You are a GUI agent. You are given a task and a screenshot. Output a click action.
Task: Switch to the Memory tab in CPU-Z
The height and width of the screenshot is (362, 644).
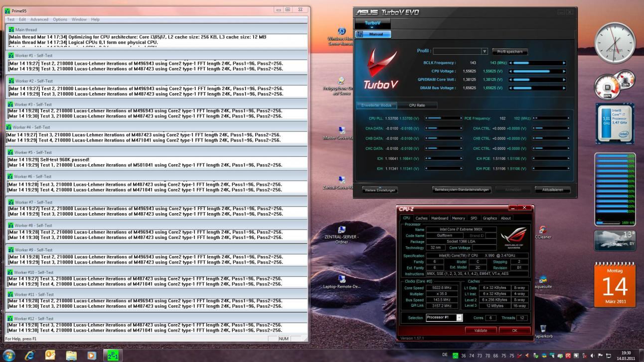point(459,218)
